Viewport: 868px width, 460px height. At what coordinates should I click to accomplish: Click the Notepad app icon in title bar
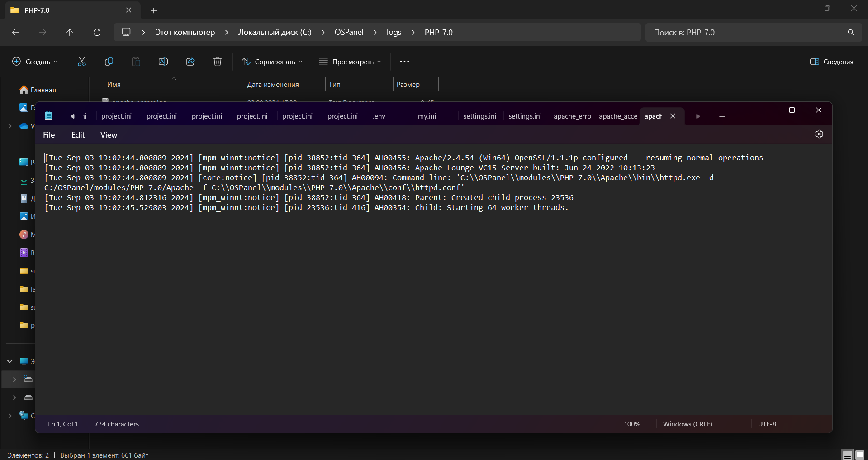click(x=49, y=116)
